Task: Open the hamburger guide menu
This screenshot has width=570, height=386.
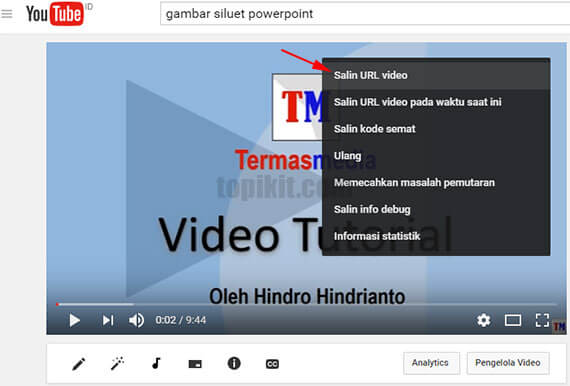Action: 7,14
